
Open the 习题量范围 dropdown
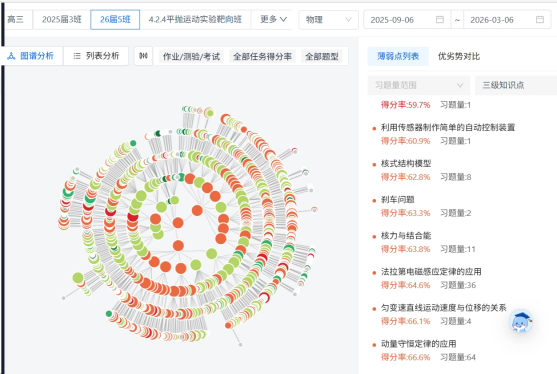(x=419, y=85)
